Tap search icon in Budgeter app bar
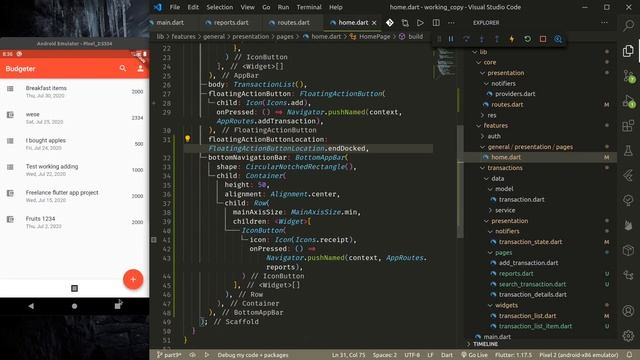Image resolution: width=640 pixels, height=360 pixels. click(123, 69)
